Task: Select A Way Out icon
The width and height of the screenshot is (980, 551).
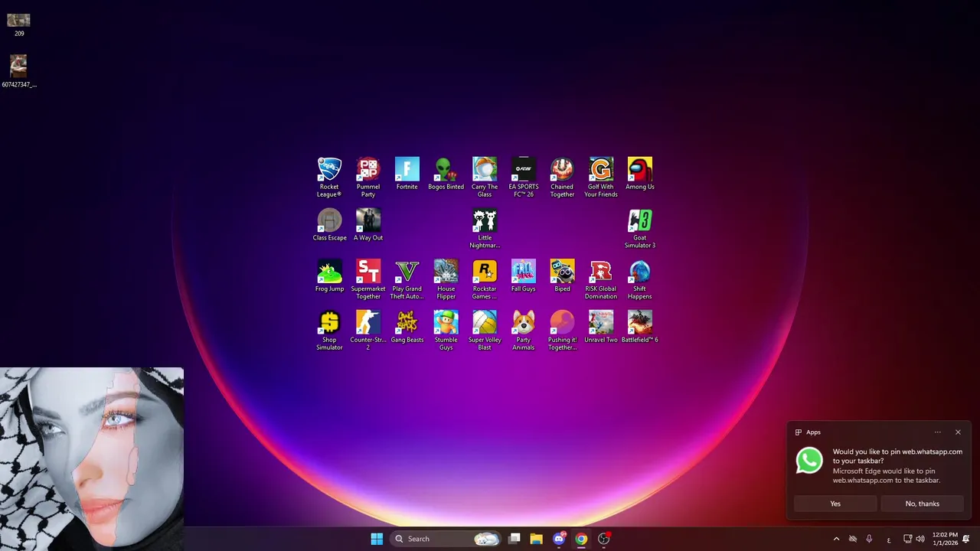Action: click(368, 225)
